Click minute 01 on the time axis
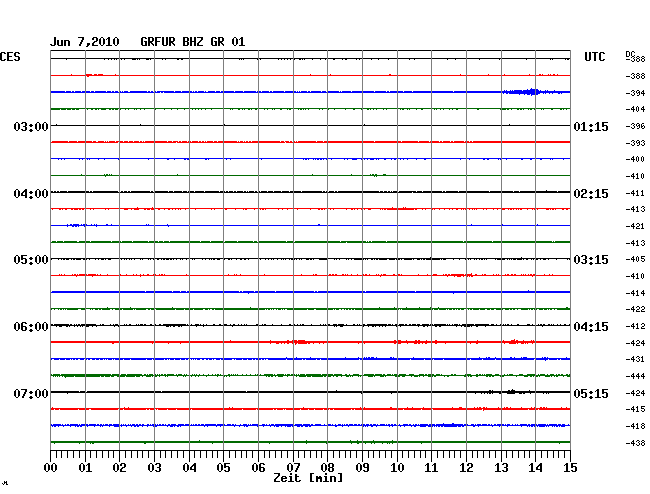650x494 pixels. (x=85, y=468)
